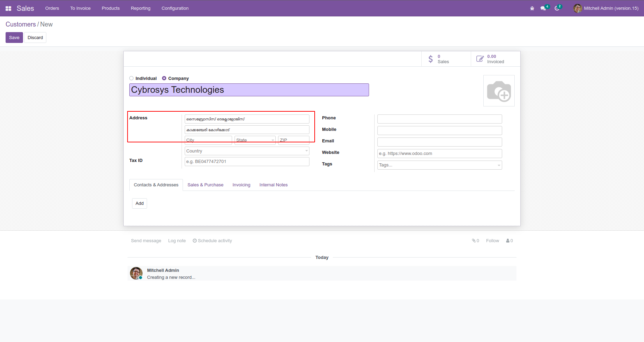Click the Today date separator
The height and width of the screenshot is (342, 644).
(x=322, y=258)
